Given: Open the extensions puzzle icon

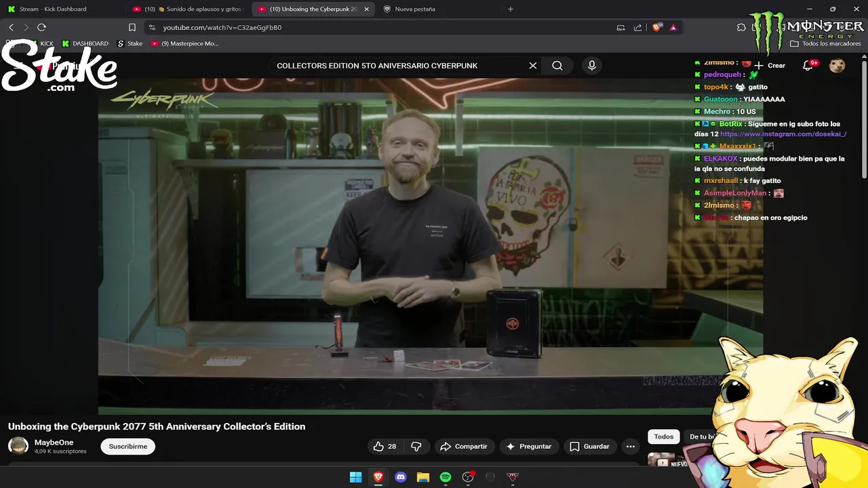Looking at the screenshot, I should pyautogui.click(x=741, y=27).
